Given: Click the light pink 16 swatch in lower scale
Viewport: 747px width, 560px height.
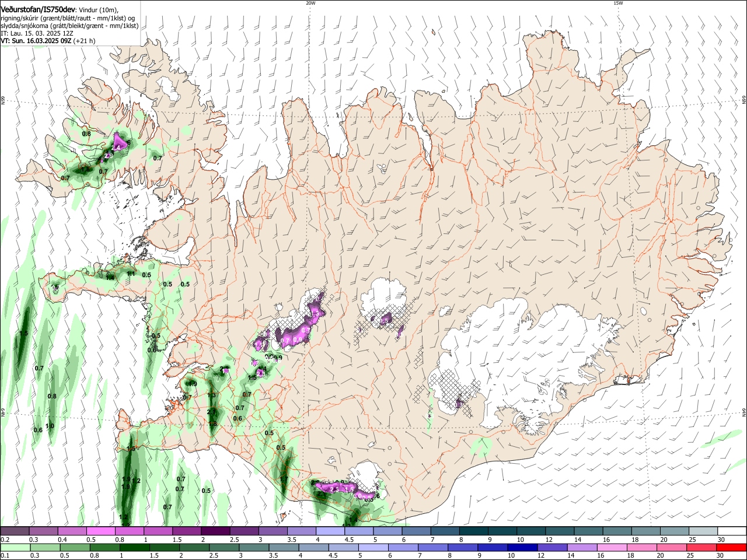Looking at the screenshot, I should 612,548.
